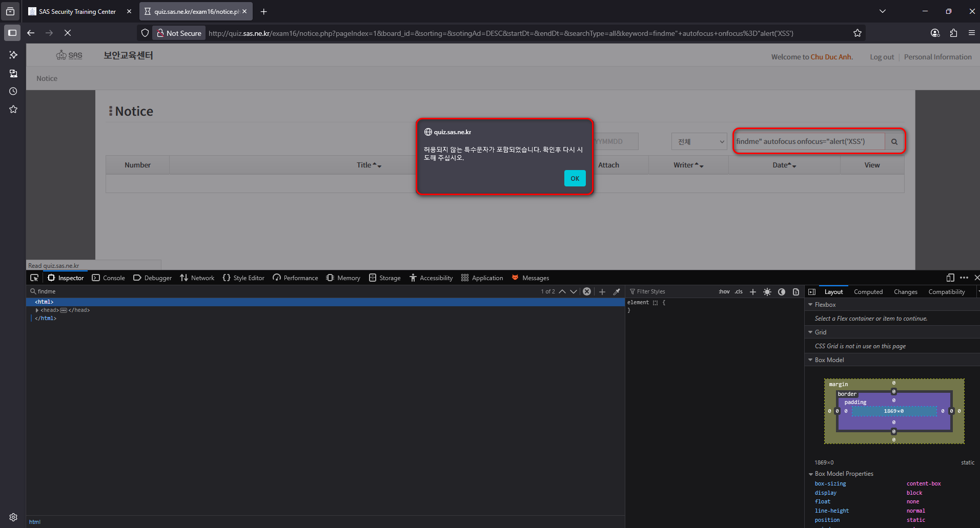This screenshot has height=528, width=980.
Task: Click OK in the alert dialog
Action: (x=575, y=178)
